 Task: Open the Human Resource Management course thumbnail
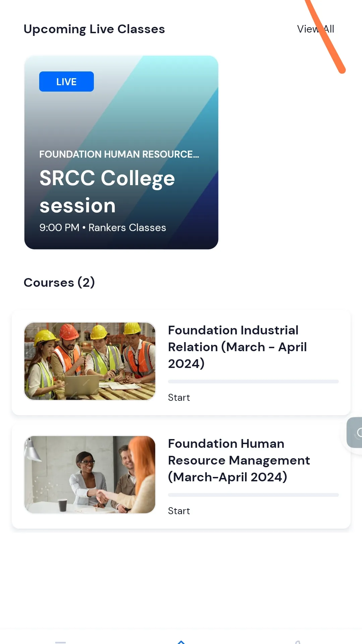tap(90, 475)
